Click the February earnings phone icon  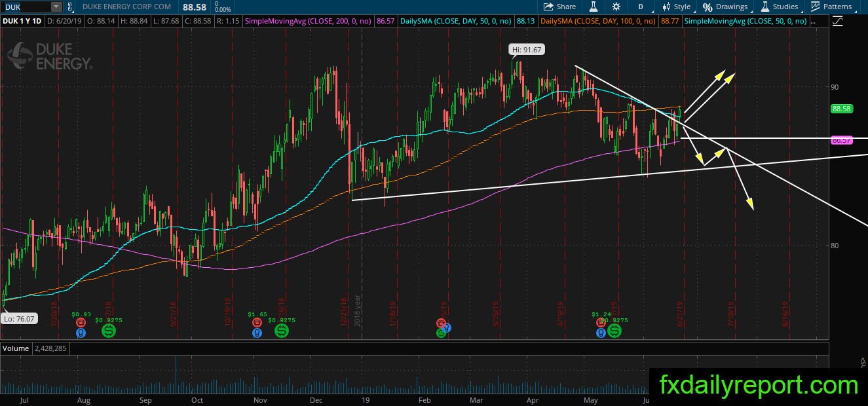tap(441, 323)
